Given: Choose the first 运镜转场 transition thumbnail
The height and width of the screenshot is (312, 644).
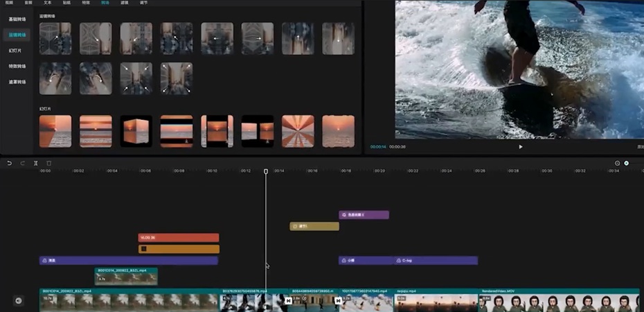Looking at the screenshot, I should (55, 39).
